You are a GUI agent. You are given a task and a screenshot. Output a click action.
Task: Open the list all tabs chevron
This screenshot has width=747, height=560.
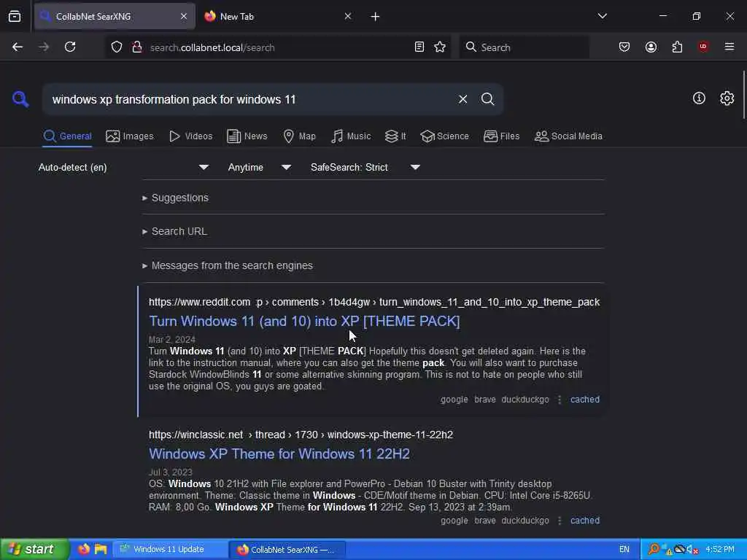[602, 16]
